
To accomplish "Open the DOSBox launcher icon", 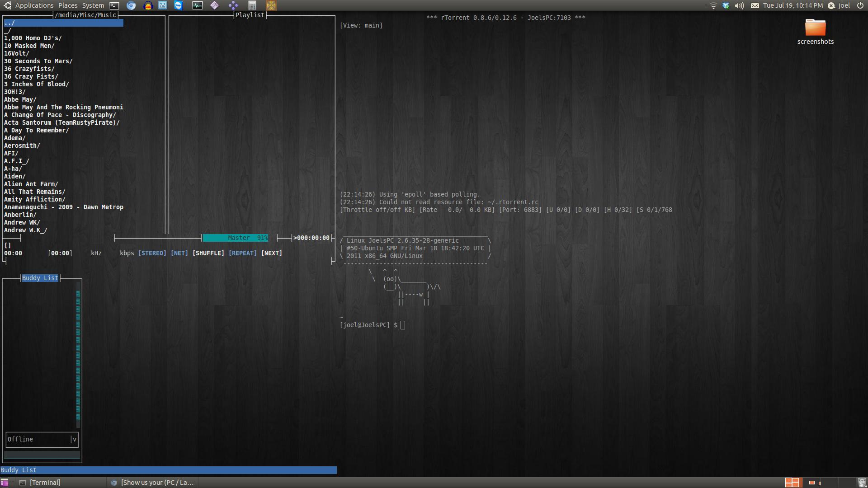I will pyautogui.click(x=271, y=5).
